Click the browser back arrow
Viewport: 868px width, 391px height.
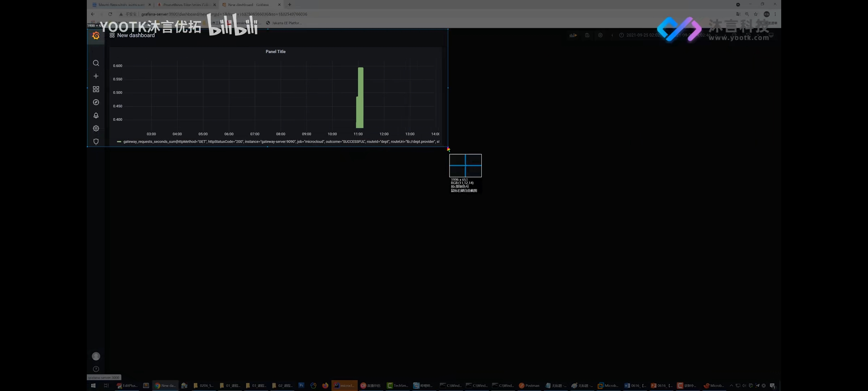pos(93,14)
